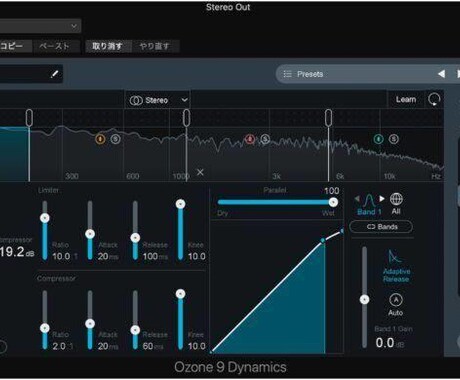Click the Parallel Dry/Wet slider handle
This screenshot has width=460, height=380.
coord(333,202)
